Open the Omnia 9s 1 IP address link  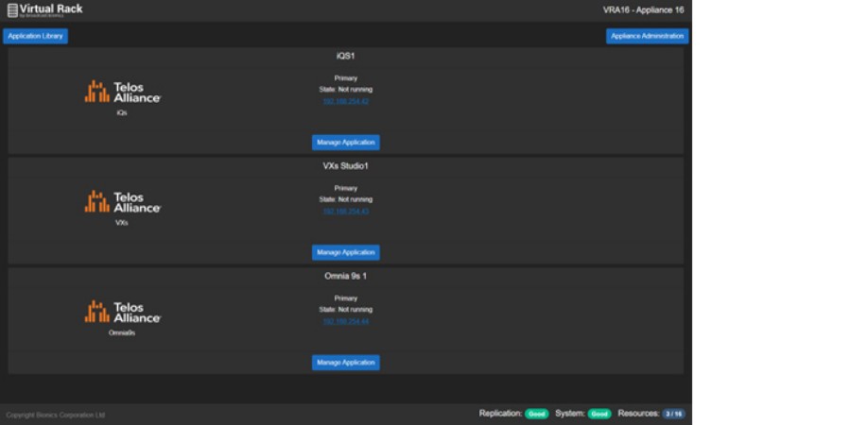pyautogui.click(x=346, y=322)
